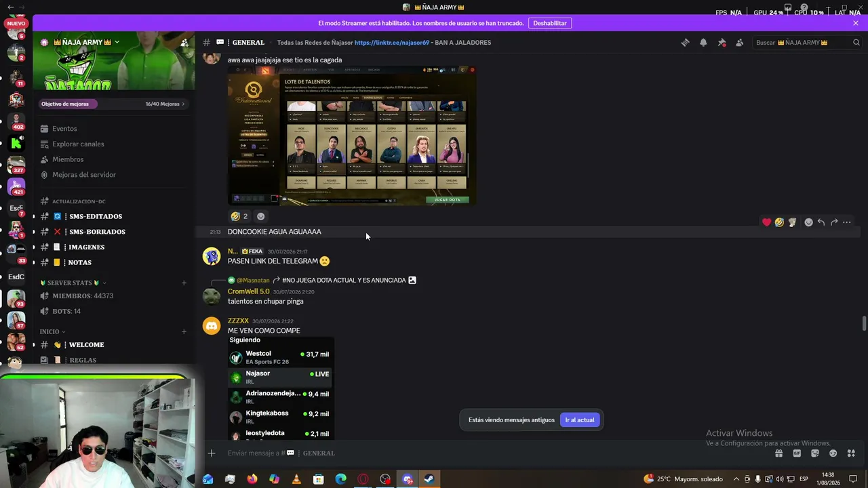Disable Streamer Mode with Deshabilitar button
868x488 pixels.
(x=549, y=23)
